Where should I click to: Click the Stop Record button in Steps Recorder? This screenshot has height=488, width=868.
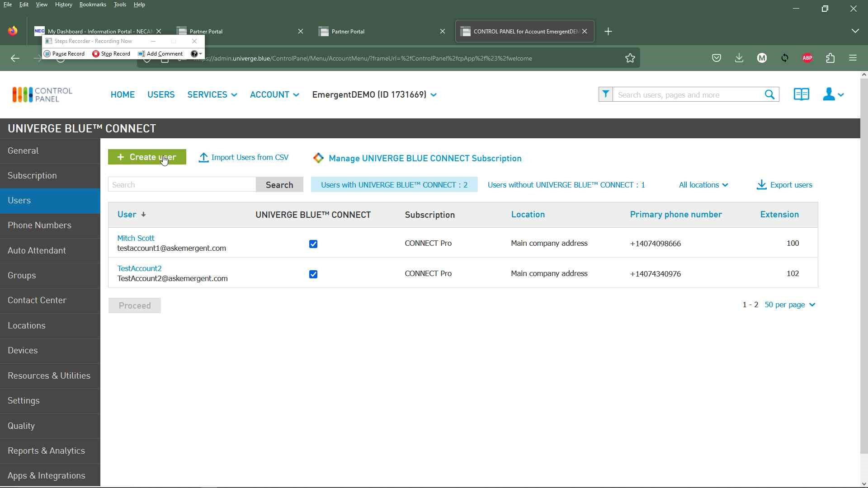point(111,54)
